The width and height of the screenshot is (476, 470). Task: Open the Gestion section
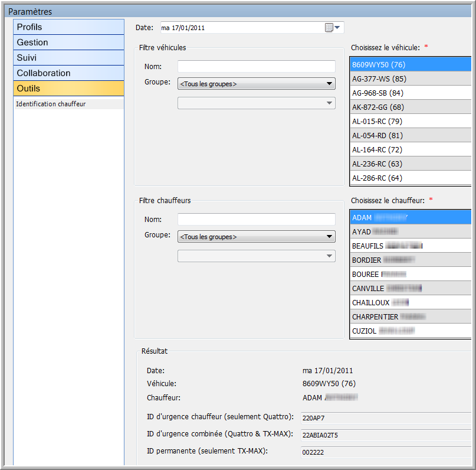tap(68, 43)
